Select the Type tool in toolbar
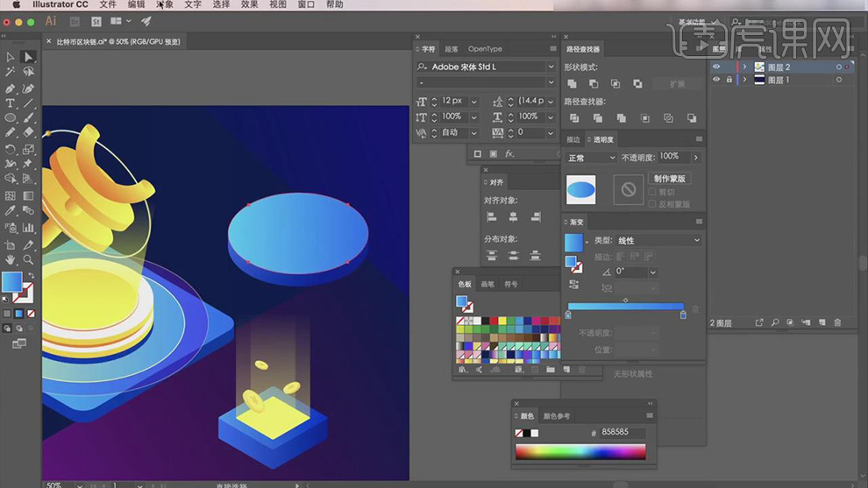 [x=11, y=103]
